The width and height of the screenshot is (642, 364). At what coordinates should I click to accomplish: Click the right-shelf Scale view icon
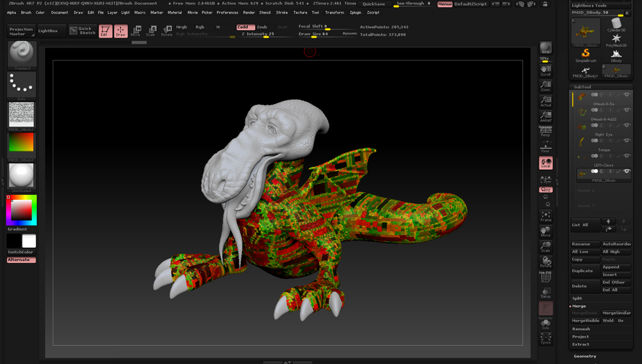(546, 247)
